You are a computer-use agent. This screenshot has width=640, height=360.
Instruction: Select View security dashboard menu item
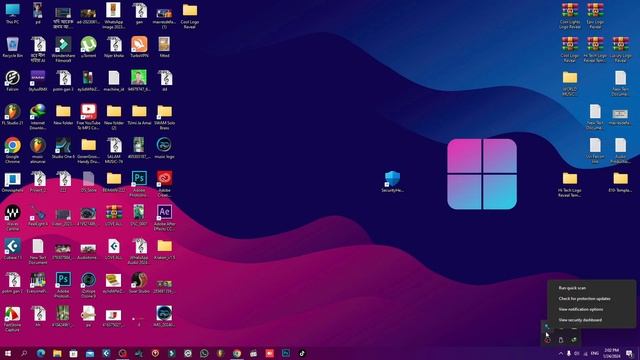pyautogui.click(x=580, y=320)
